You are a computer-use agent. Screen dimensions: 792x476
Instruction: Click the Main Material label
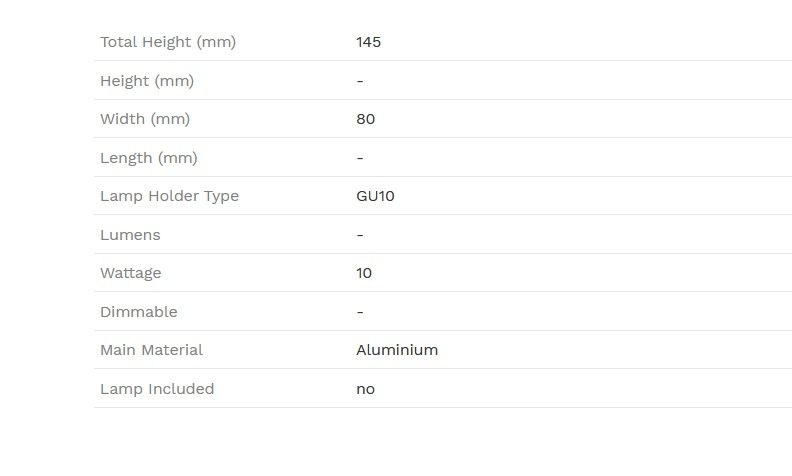pyautogui.click(x=151, y=350)
